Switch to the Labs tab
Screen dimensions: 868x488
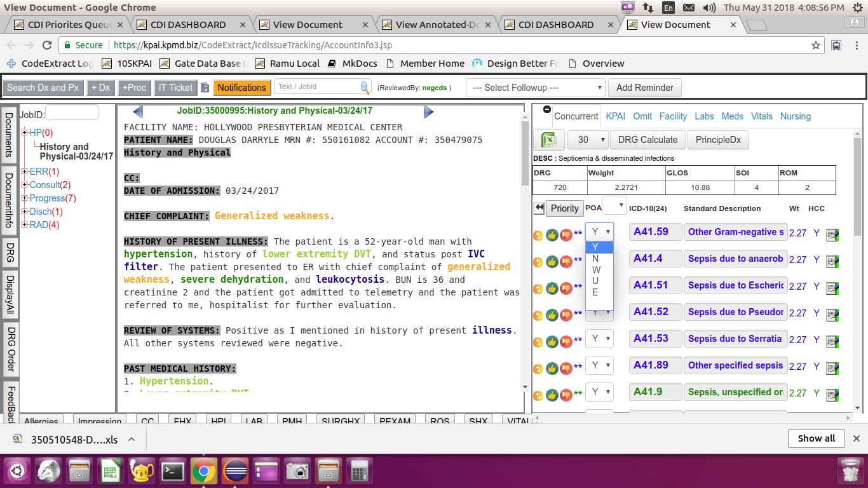tap(704, 116)
